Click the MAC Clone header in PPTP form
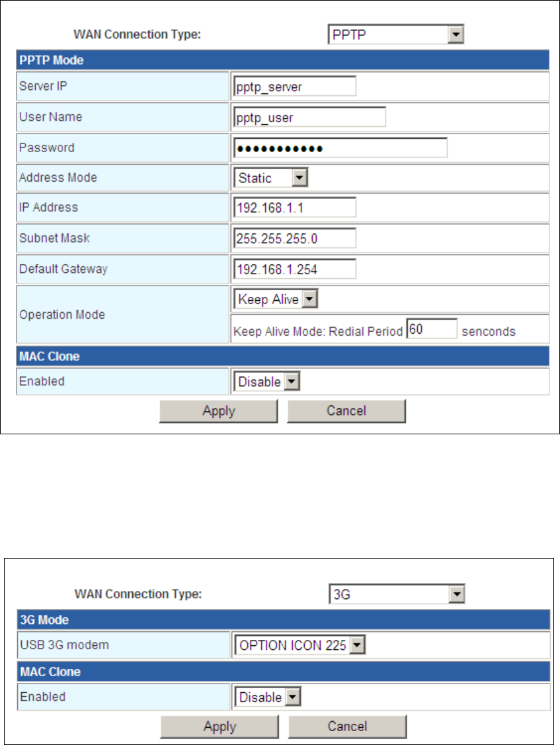 click(283, 356)
